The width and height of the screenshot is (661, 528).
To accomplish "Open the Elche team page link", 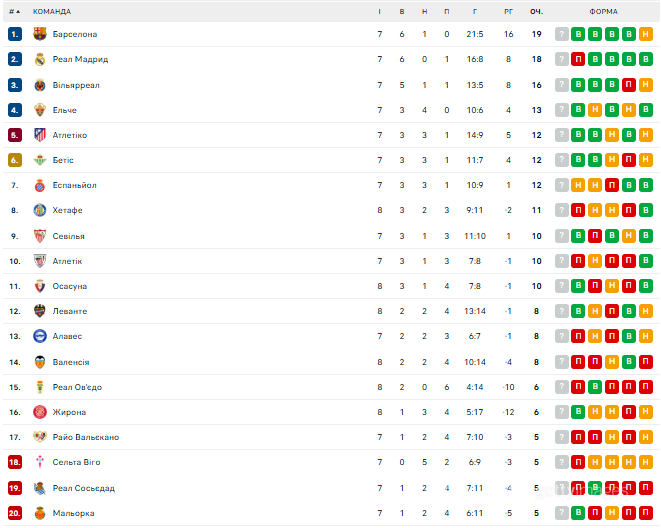I will click(64, 110).
